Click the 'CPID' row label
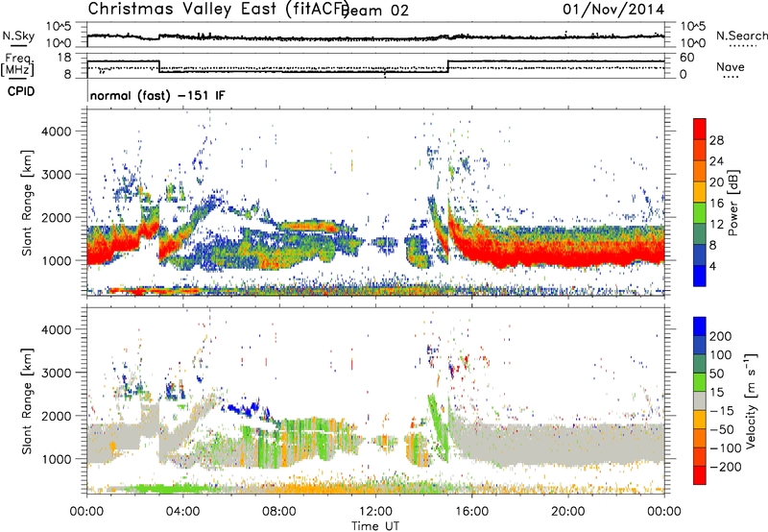 (21, 91)
